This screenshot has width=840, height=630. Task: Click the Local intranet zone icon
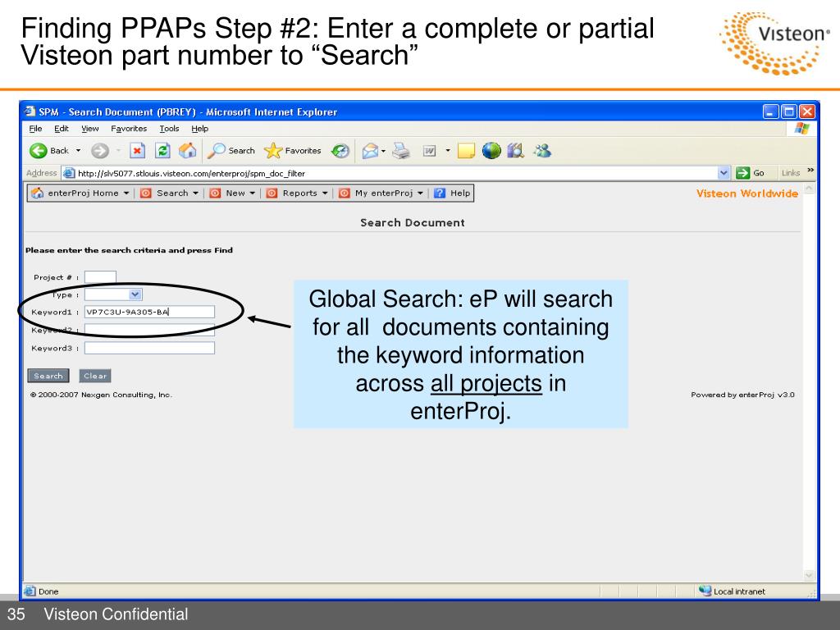coord(705,591)
